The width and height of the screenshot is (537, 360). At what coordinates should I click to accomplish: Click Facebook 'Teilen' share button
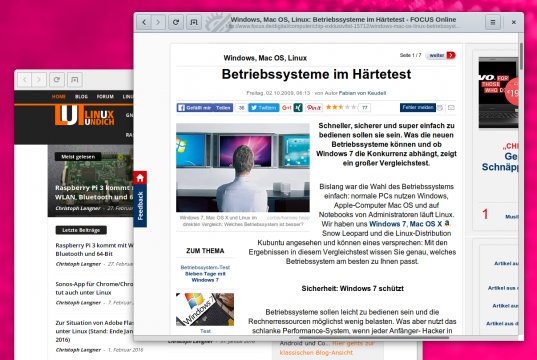[223, 108]
